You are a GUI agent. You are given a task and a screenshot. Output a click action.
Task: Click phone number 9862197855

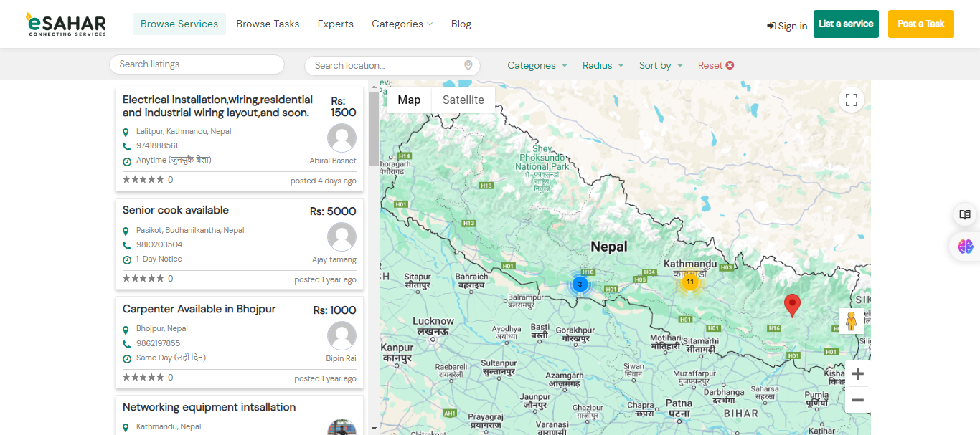[x=159, y=343]
